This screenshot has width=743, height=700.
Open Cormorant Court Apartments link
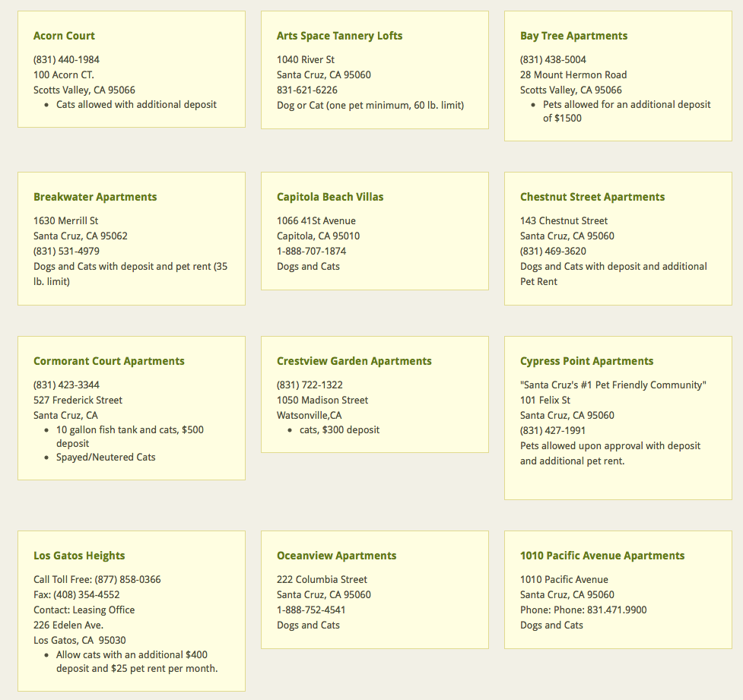coord(109,361)
